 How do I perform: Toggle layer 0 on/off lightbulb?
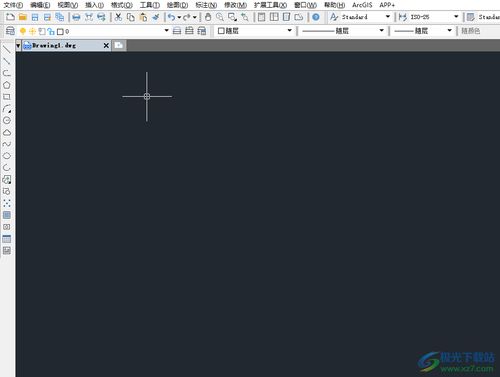[x=23, y=31]
